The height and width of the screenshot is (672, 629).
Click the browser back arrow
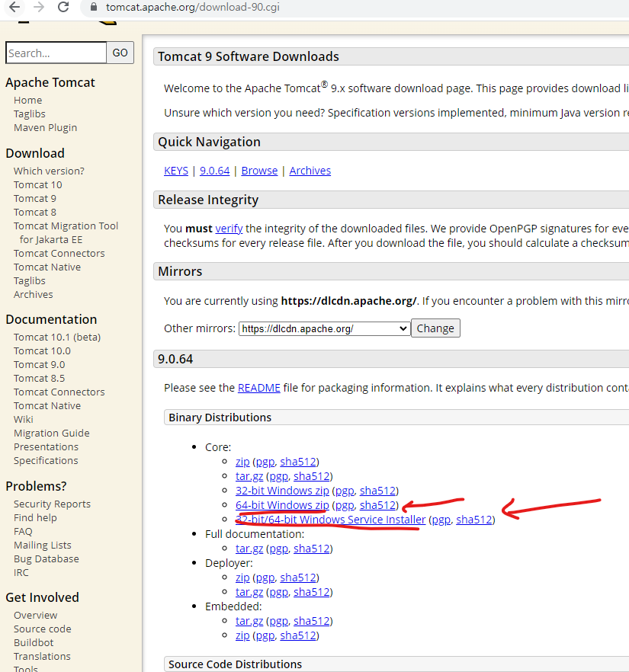14,7
